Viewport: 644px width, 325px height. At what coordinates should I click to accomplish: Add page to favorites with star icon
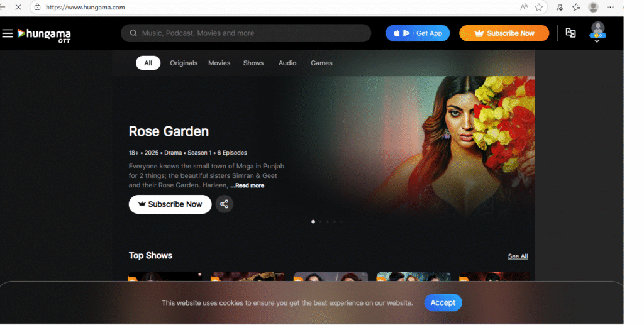click(539, 7)
